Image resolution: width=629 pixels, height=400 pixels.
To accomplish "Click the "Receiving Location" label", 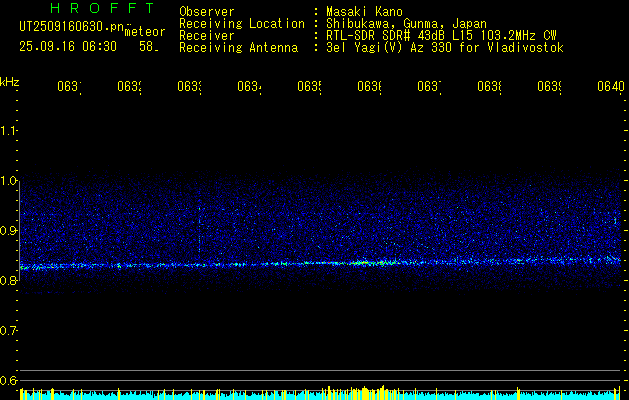I will (x=242, y=24).
